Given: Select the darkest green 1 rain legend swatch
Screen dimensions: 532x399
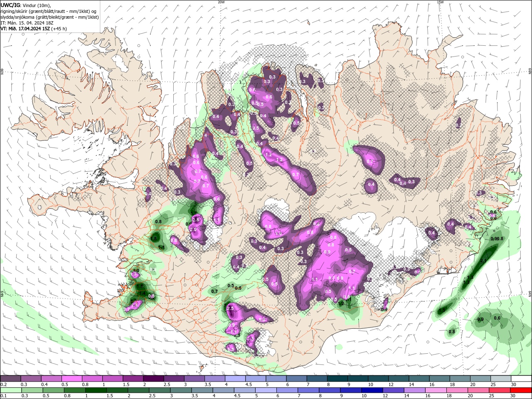Looking at the screenshot, I should [96, 390].
